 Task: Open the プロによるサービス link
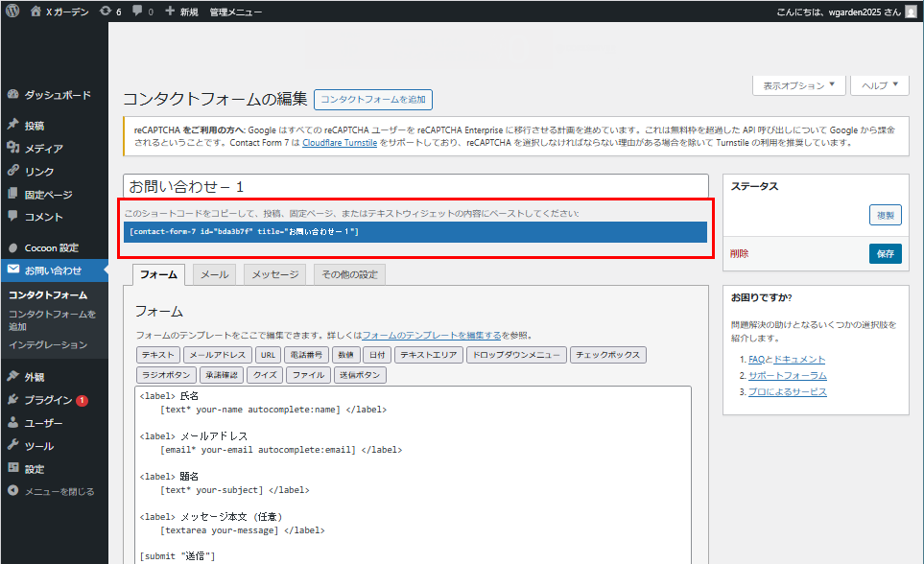pos(788,392)
